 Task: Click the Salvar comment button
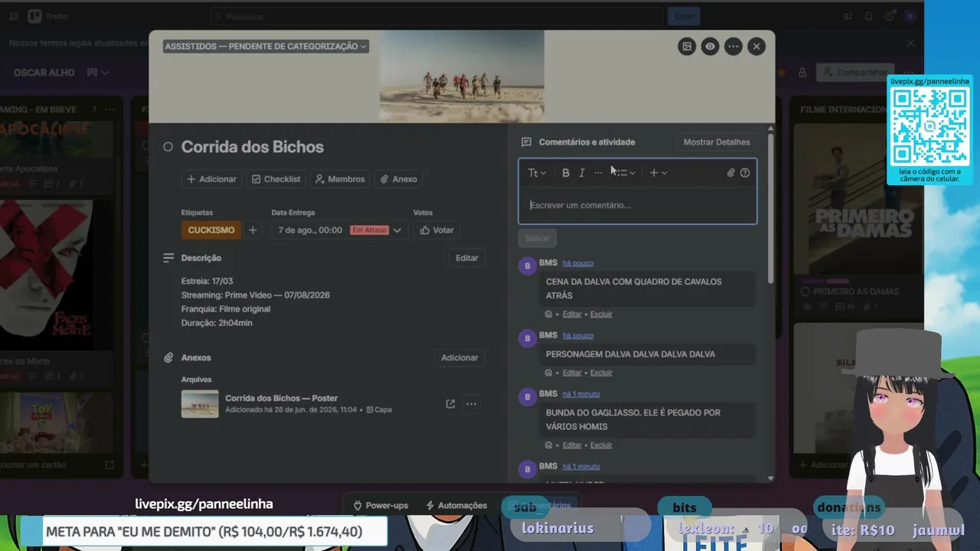537,238
